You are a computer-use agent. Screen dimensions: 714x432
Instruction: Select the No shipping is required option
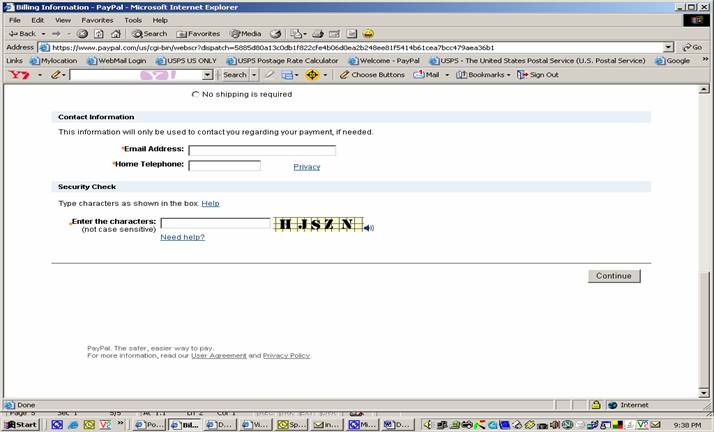pos(195,95)
